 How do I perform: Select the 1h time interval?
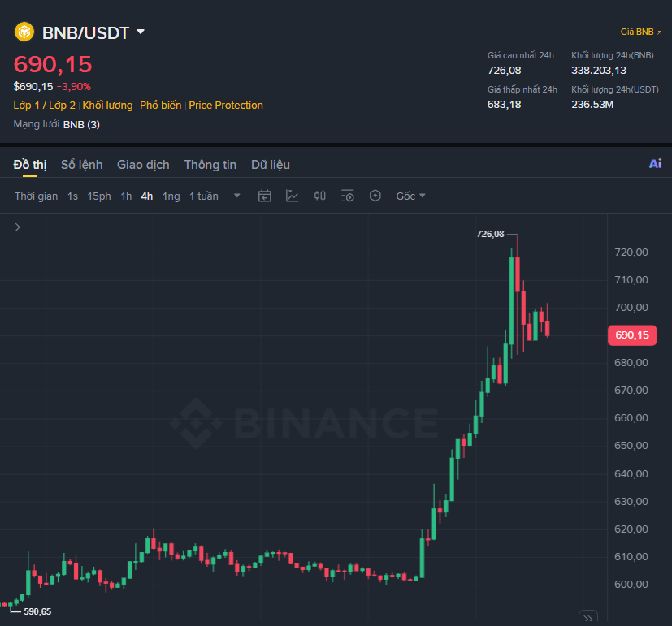(x=126, y=196)
